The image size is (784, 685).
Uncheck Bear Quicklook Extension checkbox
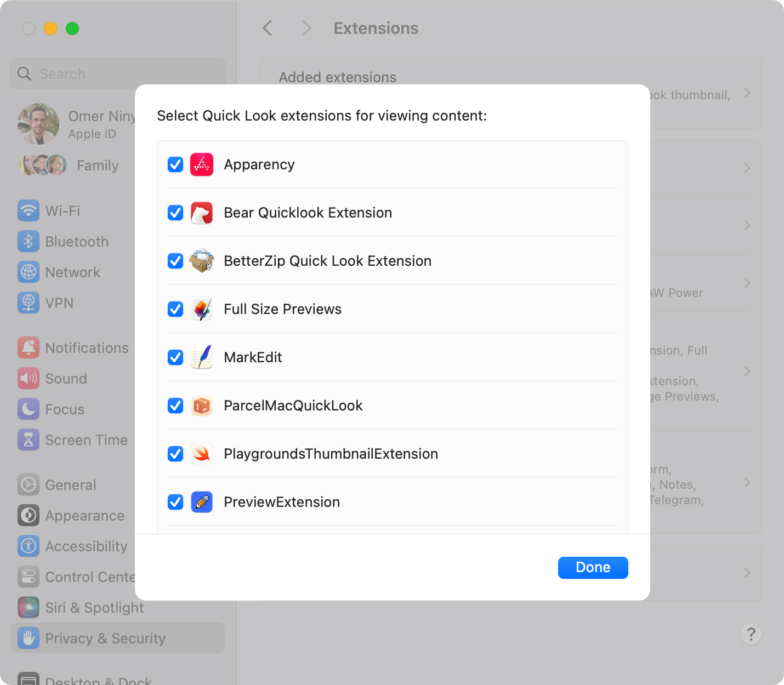pos(175,213)
